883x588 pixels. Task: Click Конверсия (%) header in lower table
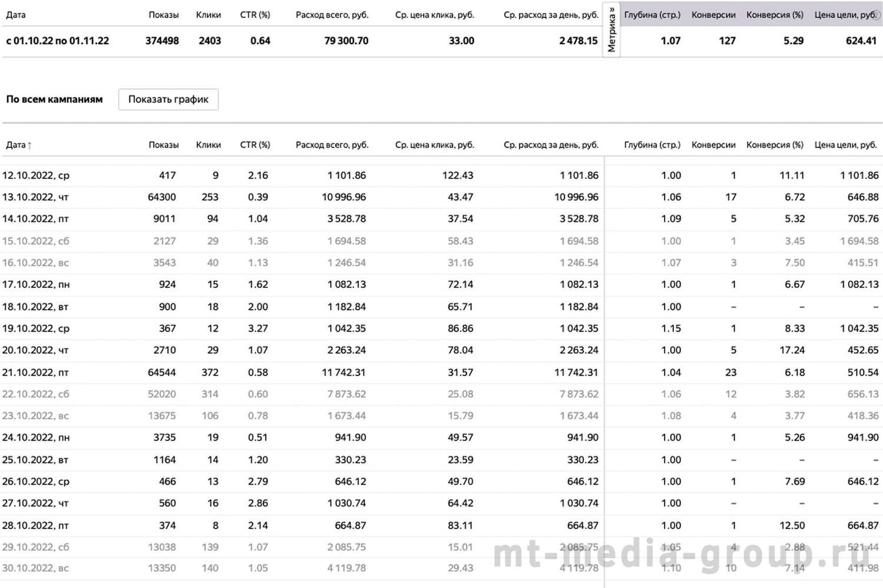point(775,145)
